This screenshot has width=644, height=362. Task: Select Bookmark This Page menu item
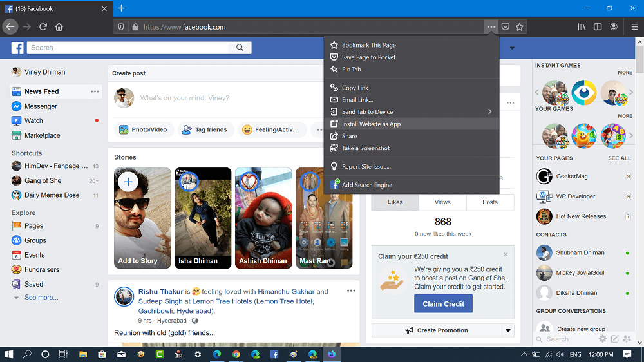(412, 45)
